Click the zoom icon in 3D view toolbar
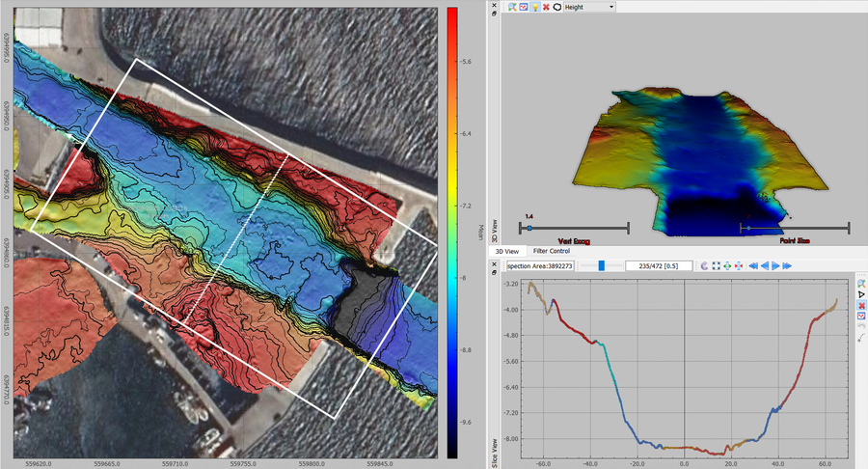 [511, 7]
